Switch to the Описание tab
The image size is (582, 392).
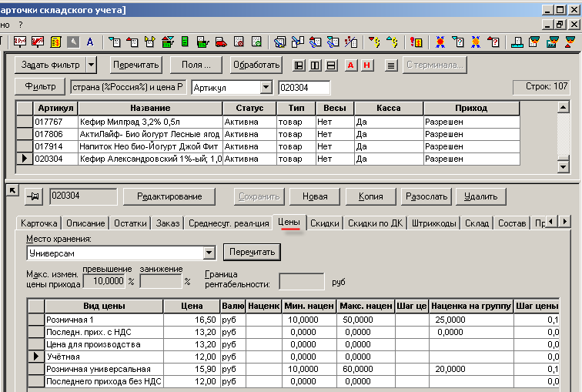85,223
